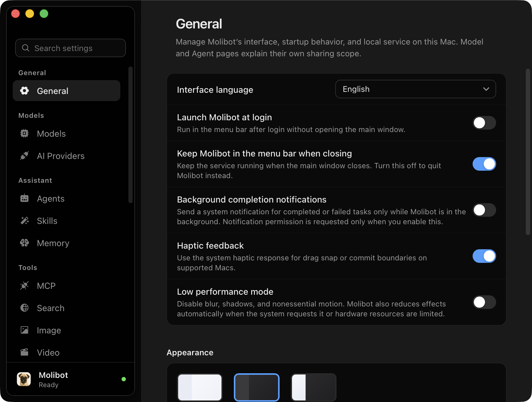
Task: Enable Launch Molibot at login
Action: (484, 123)
